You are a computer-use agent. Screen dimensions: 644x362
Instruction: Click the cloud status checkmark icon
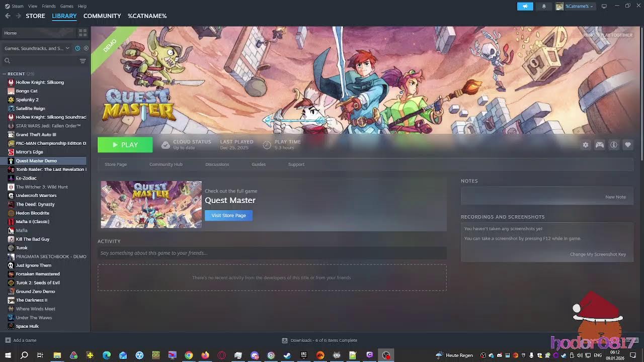tap(166, 145)
